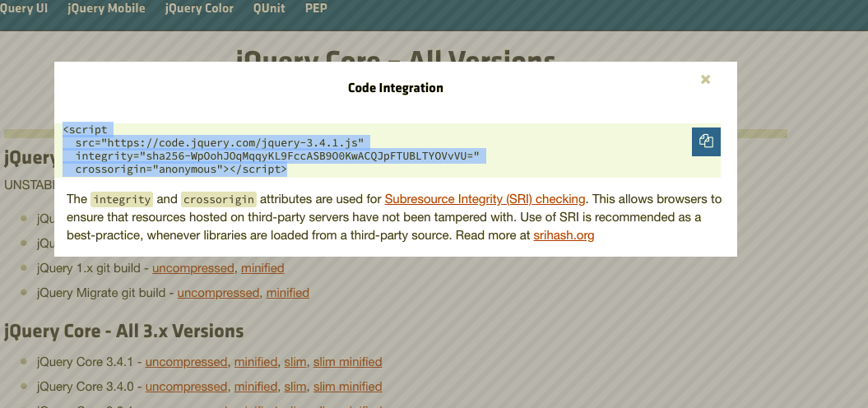This screenshot has width=868, height=408.
Task: Open jQuery Mobile in top navigation
Action: (x=106, y=8)
